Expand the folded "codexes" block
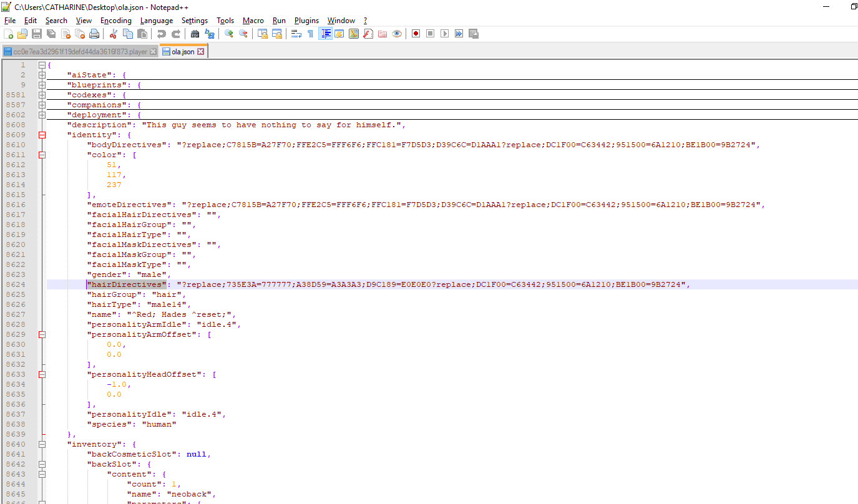 pyautogui.click(x=42, y=95)
